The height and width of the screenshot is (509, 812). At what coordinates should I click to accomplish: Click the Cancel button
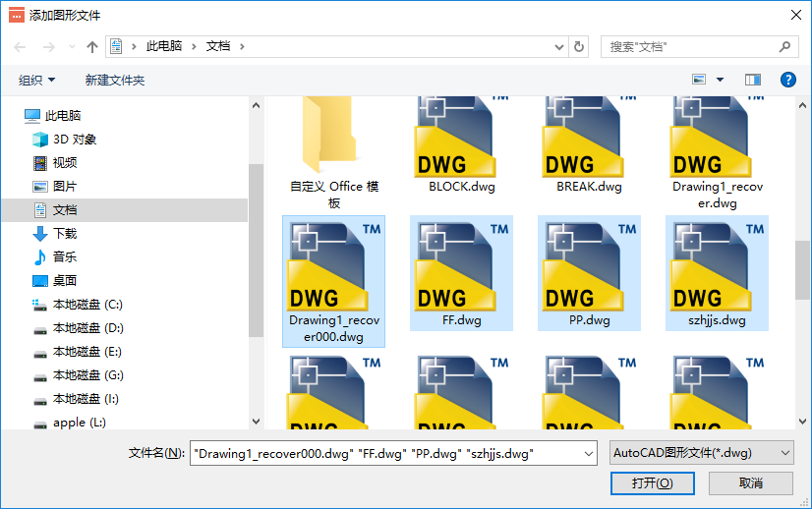pos(750,483)
